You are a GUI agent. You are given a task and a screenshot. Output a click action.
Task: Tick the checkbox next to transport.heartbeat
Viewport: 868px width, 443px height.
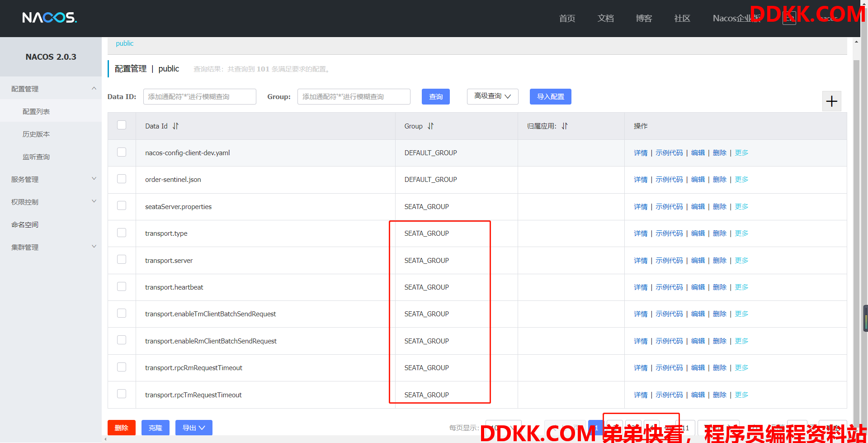[x=122, y=286]
